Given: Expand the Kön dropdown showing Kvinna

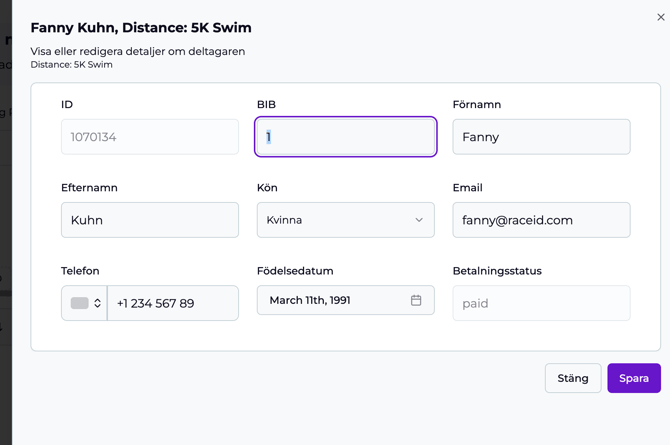Looking at the screenshot, I should (345, 220).
